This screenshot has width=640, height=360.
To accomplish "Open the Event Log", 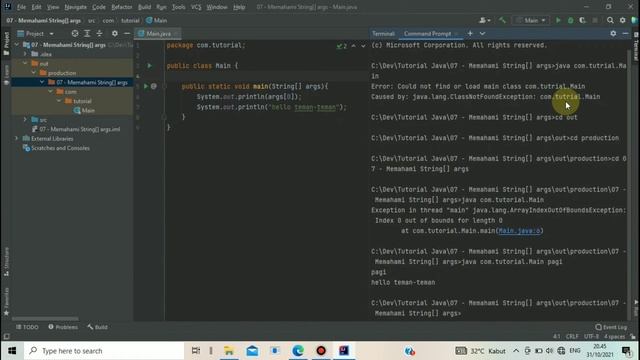I will point(611,327).
